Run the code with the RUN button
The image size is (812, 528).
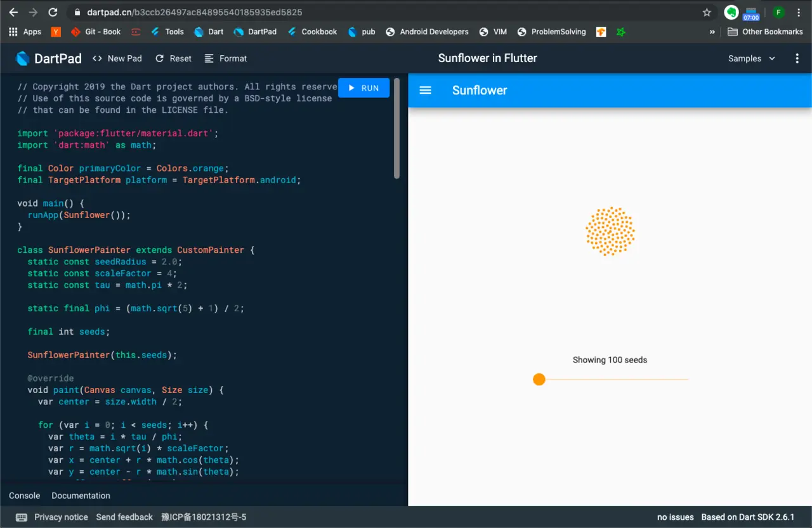(363, 88)
